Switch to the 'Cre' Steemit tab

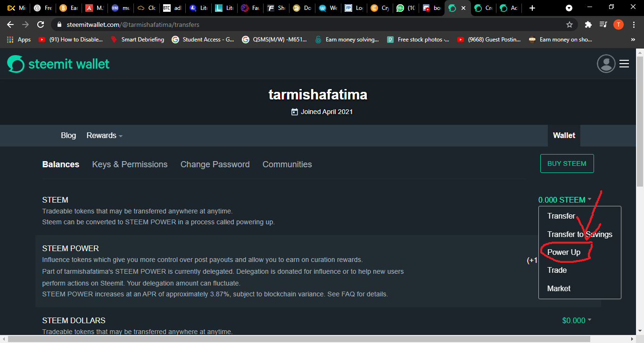[483, 8]
